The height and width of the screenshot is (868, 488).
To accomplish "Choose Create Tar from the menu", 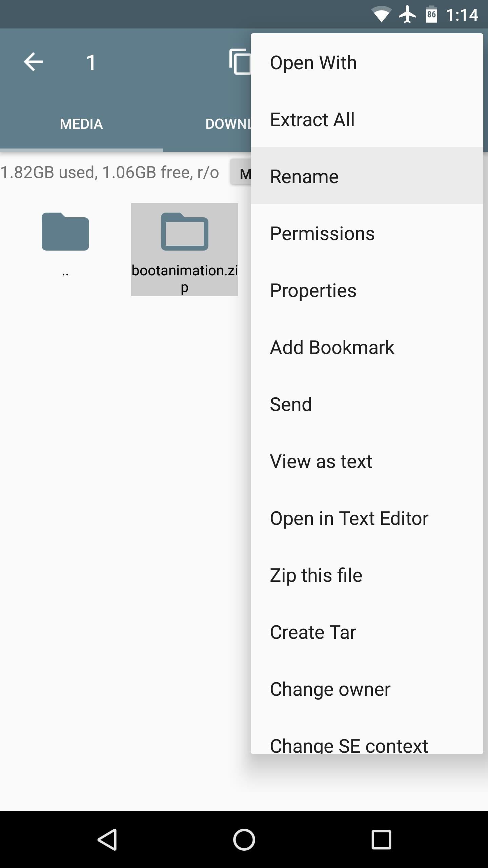I will pos(367,632).
